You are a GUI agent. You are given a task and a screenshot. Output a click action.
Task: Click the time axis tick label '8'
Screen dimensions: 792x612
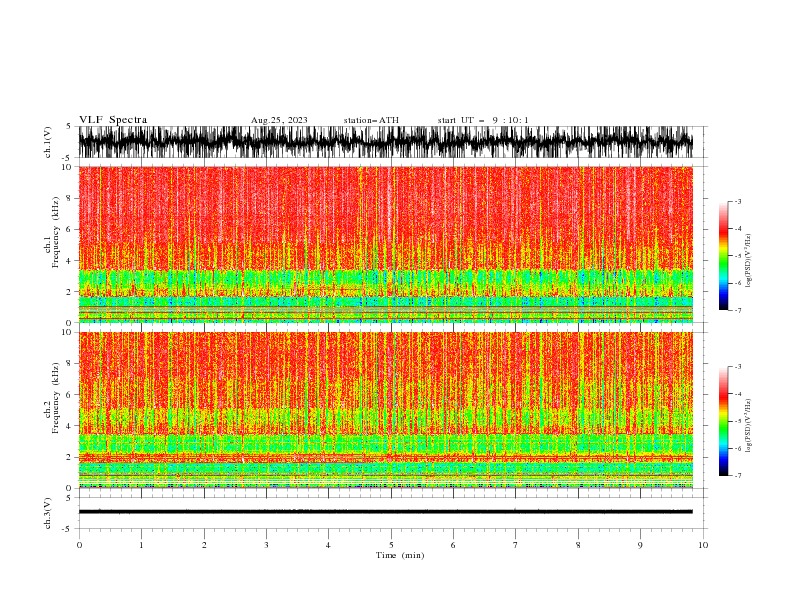click(578, 545)
